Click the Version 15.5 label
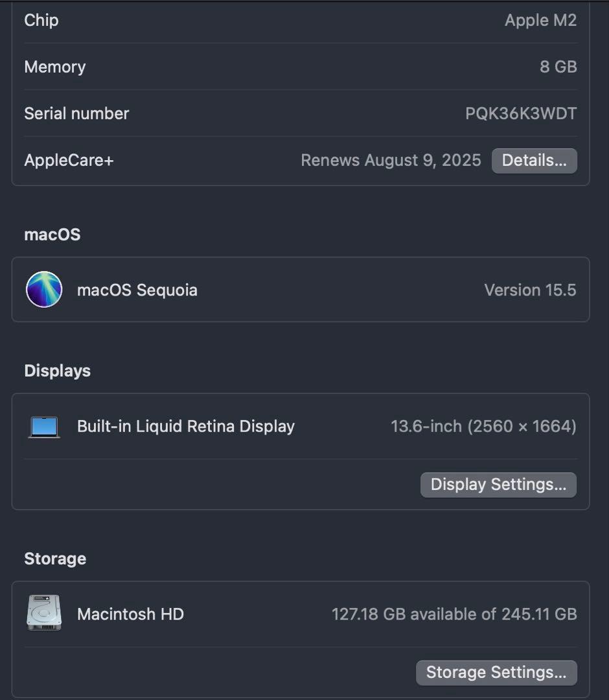 530,290
